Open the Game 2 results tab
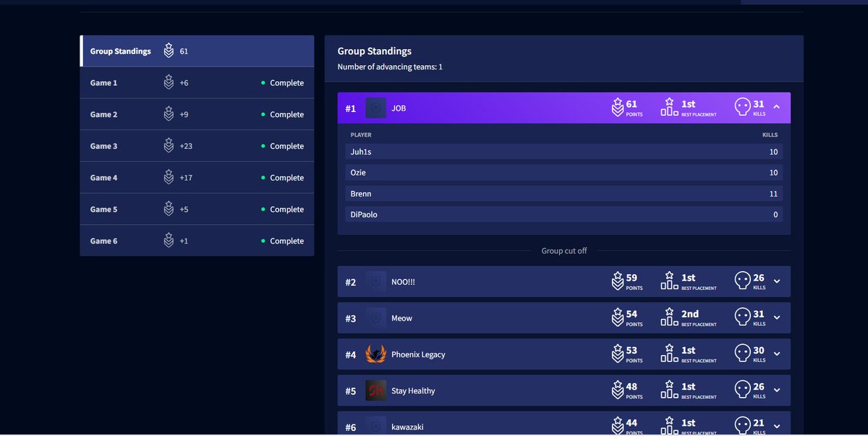 [x=197, y=114]
